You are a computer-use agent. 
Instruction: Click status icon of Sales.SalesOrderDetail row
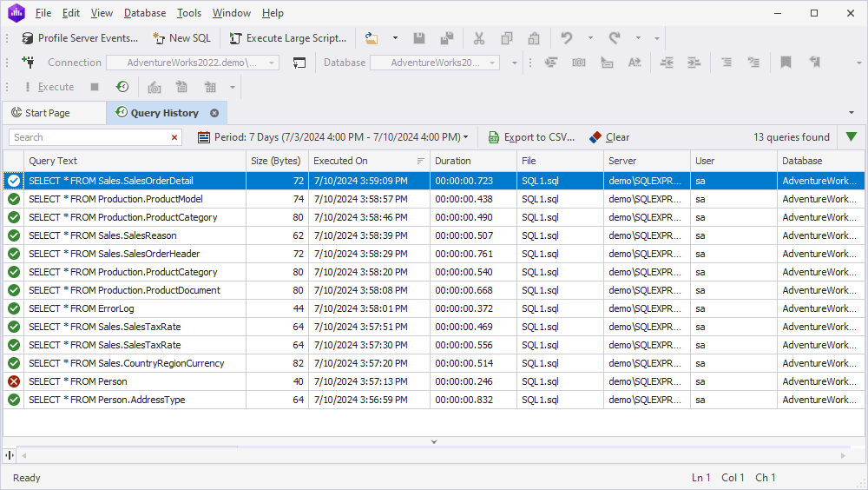pyautogui.click(x=14, y=181)
